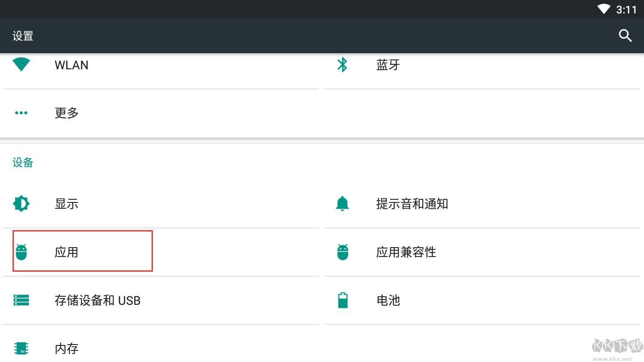This screenshot has height=362, width=644.
Task: Click the WLAN wifi icon
Action: [21, 65]
